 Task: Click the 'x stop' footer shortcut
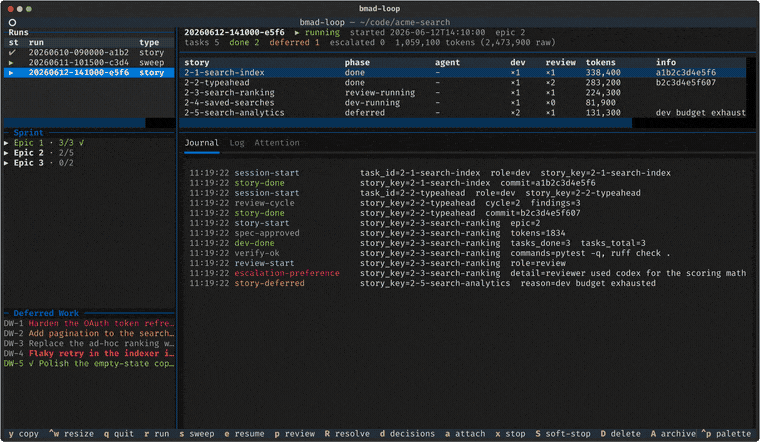[510, 434]
